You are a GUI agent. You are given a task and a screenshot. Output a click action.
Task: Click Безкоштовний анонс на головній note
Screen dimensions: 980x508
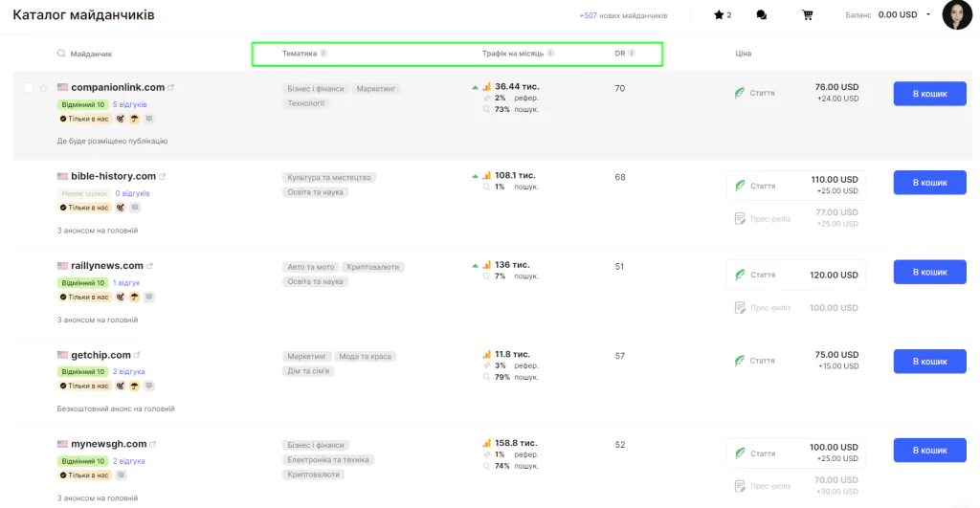[116, 409]
